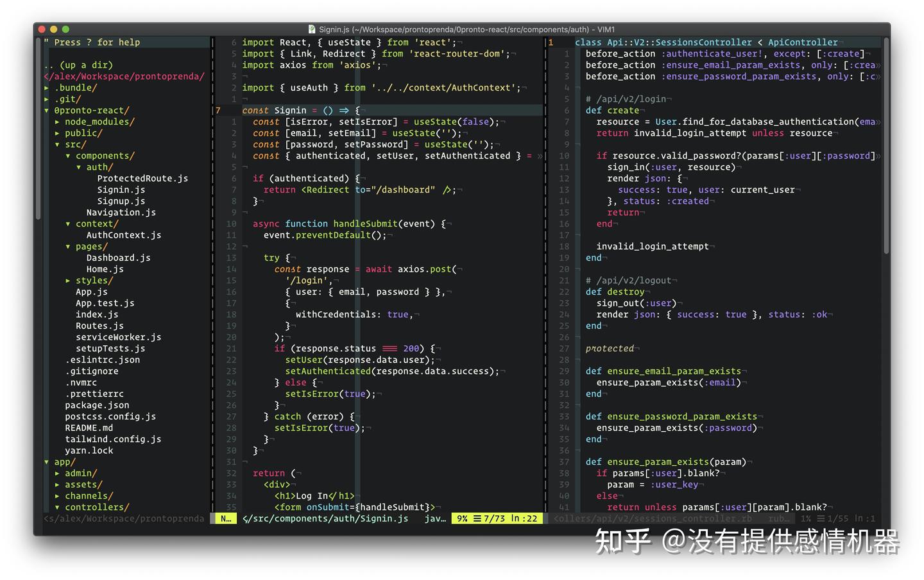
Task: Open Signin.js in the file tree
Action: point(121,190)
